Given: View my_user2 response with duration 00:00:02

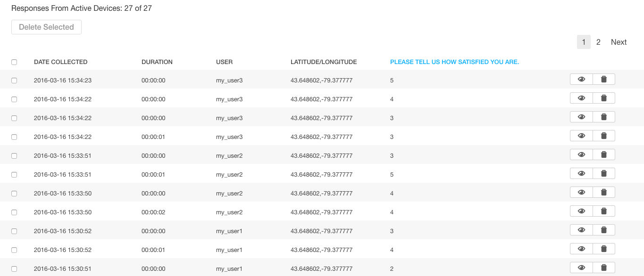Looking at the screenshot, I should click(581, 211).
